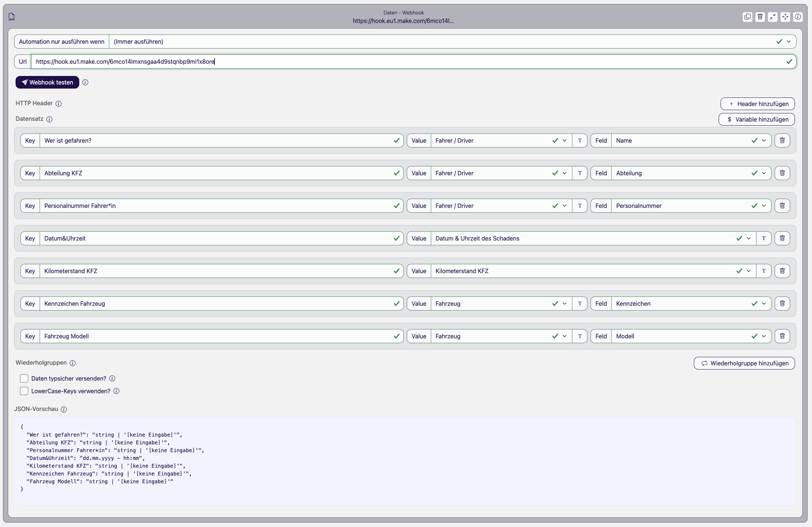812x527 pixels.
Task: Edit the Wer ist gefahren? key field
Action: (222, 140)
